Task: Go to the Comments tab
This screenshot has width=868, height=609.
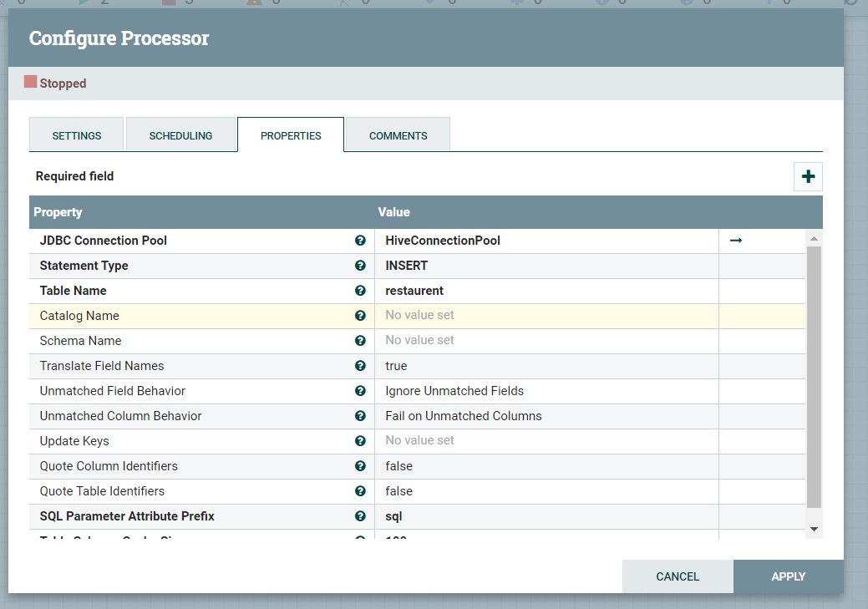Action: pos(398,135)
